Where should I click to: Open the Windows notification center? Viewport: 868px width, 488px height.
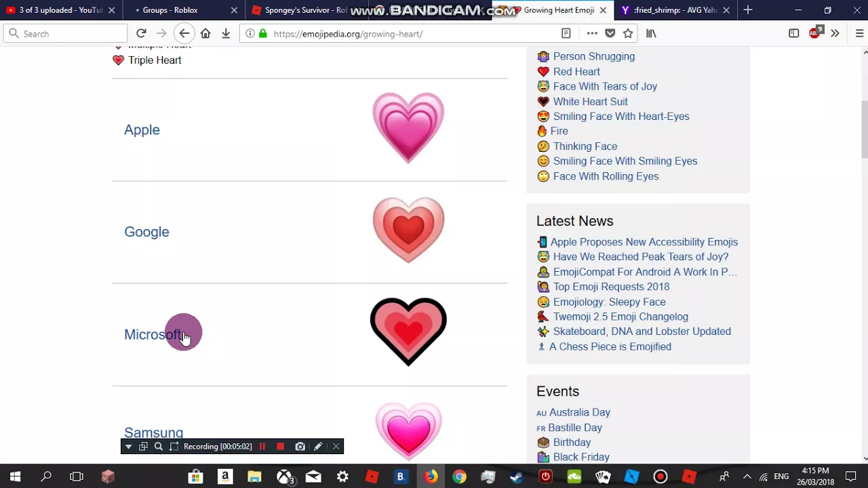click(x=851, y=476)
